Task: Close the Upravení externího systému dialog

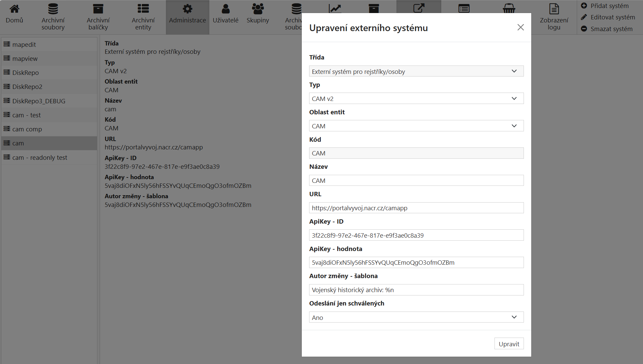Action: click(521, 27)
